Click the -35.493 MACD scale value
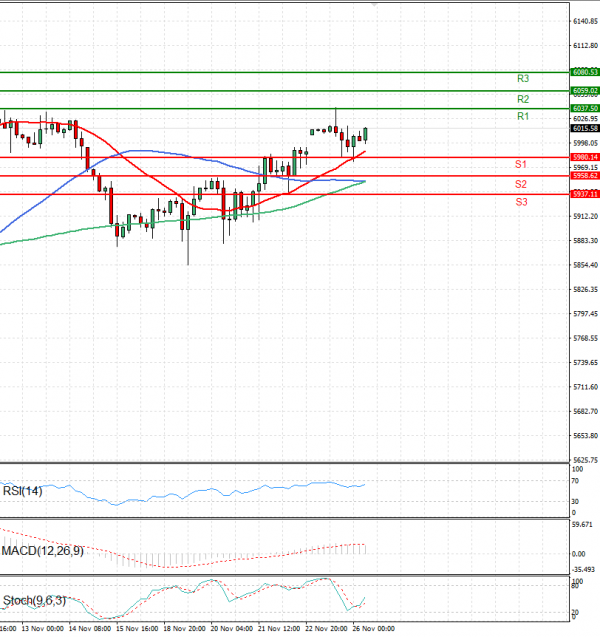This screenshot has width=600, height=637. (583, 570)
